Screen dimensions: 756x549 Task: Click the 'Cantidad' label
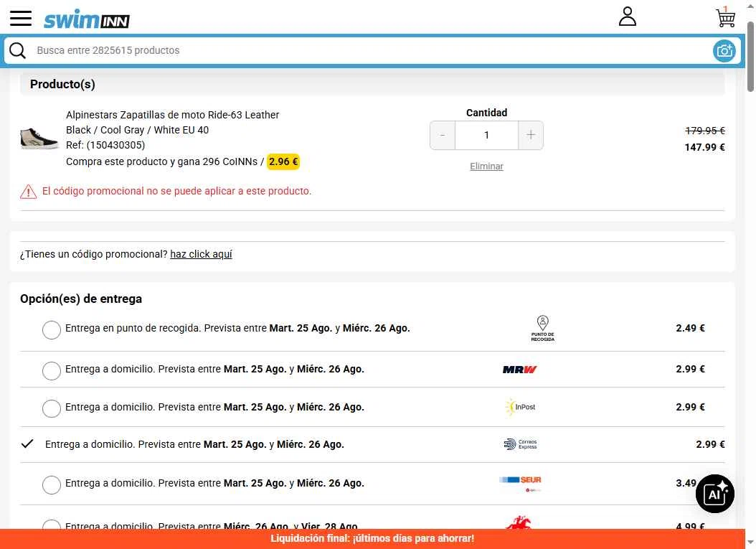pyautogui.click(x=486, y=113)
